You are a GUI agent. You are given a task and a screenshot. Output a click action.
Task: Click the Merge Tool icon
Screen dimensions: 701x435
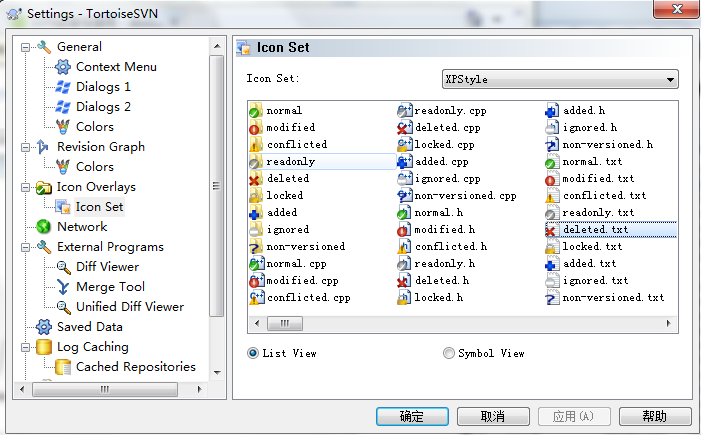63,287
